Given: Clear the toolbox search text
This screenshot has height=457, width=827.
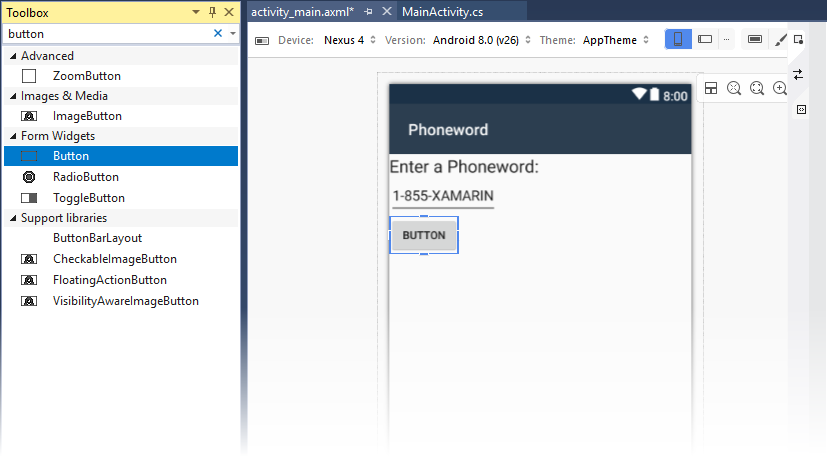Looking at the screenshot, I should pyautogui.click(x=217, y=33).
